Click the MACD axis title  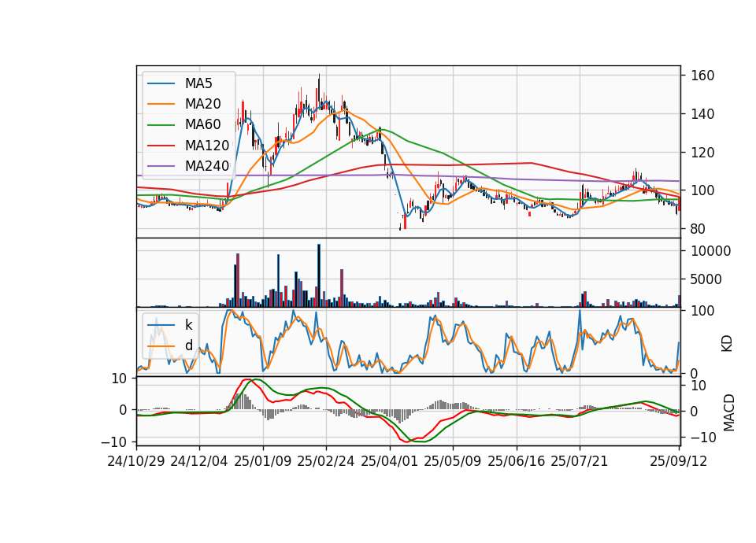[x=729, y=413]
